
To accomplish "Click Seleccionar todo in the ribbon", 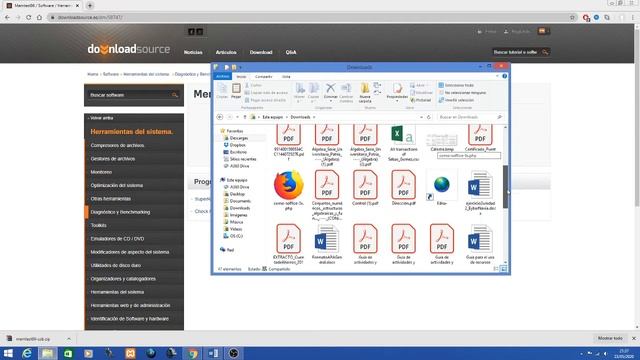I will (x=456, y=85).
